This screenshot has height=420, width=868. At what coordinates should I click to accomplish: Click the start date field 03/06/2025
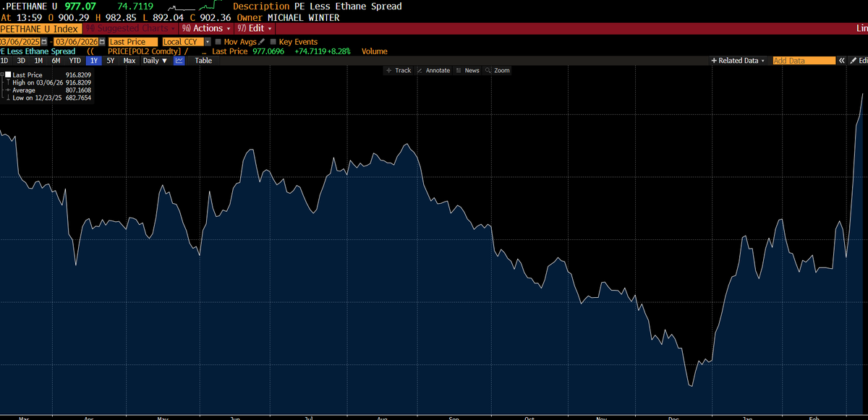(x=20, y=42)
